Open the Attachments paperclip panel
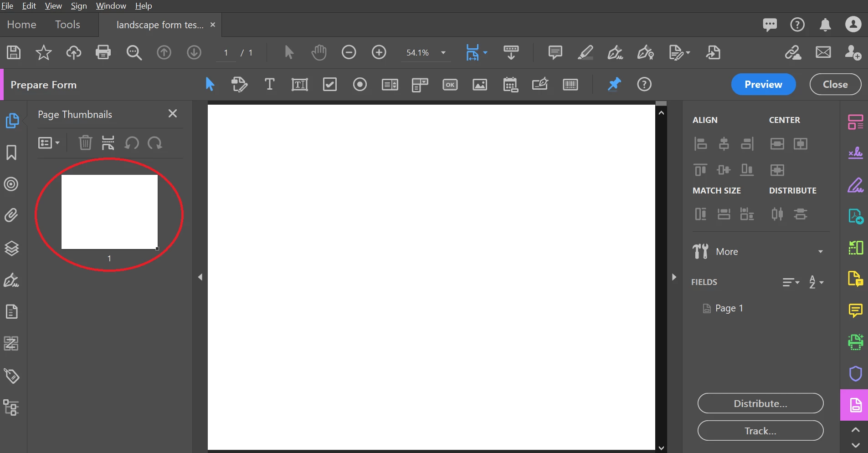The image size is (868, 453). 11,215
